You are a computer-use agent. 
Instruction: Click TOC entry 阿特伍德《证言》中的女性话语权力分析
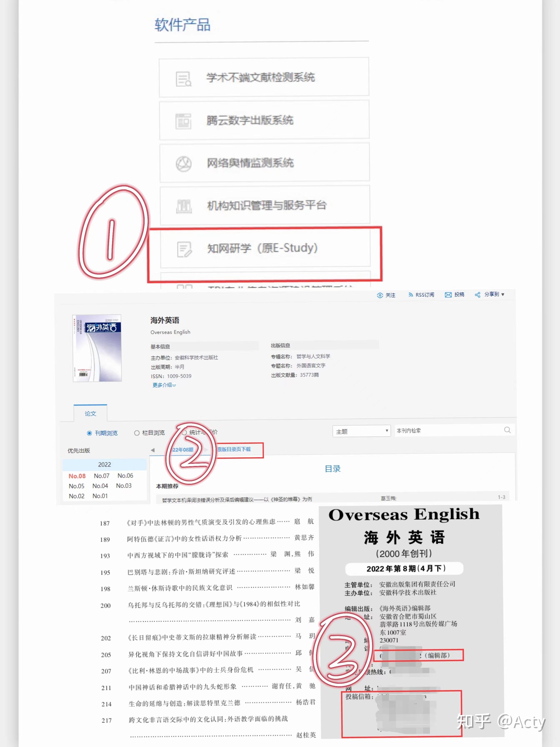(184, 538)
